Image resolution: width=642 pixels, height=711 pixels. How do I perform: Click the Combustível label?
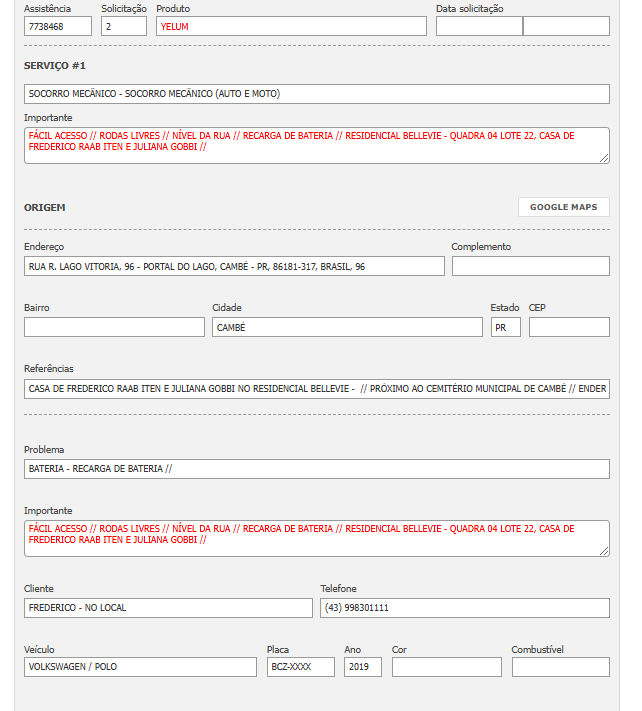click(537, 650)
